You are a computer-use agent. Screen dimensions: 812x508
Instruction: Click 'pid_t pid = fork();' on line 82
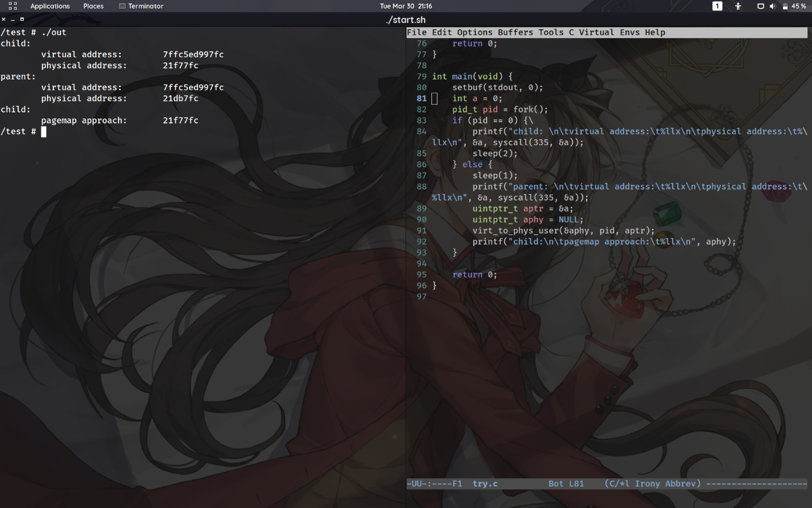coord(500,110)
